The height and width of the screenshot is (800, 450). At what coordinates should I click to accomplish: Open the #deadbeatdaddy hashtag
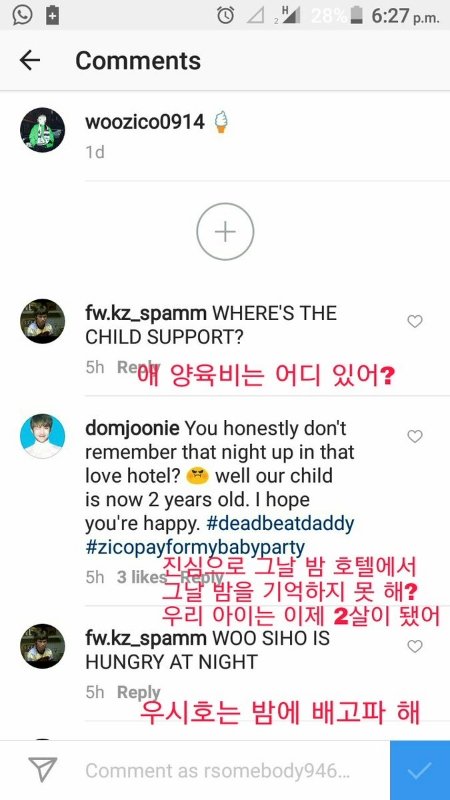click(x=280, y=524)
